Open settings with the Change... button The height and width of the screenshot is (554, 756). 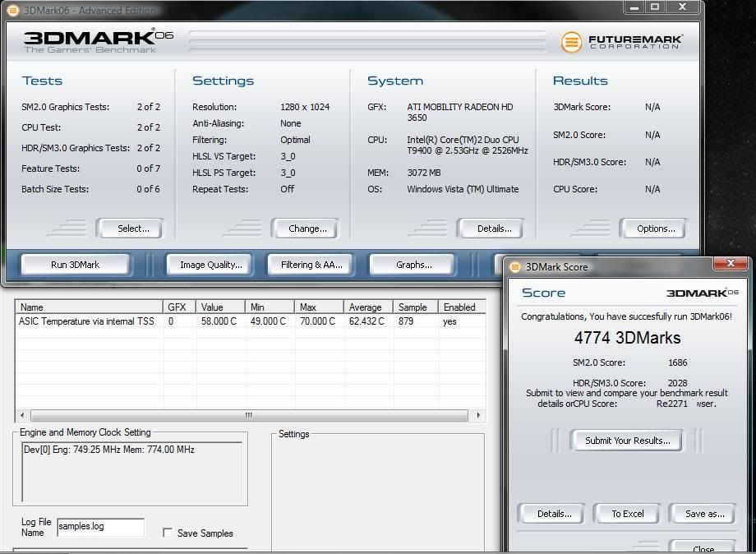[x=305, y=229]
